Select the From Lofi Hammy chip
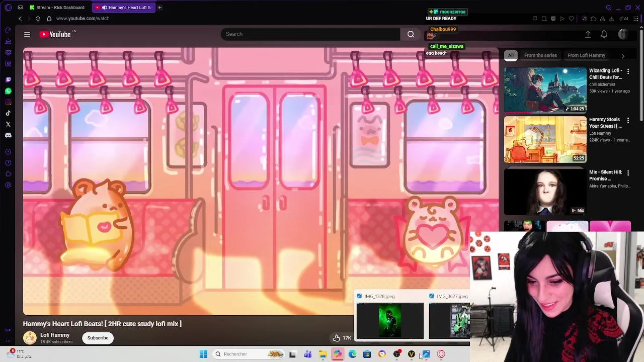The width and height of the screenshot is (644, 362). click(586, 55)
